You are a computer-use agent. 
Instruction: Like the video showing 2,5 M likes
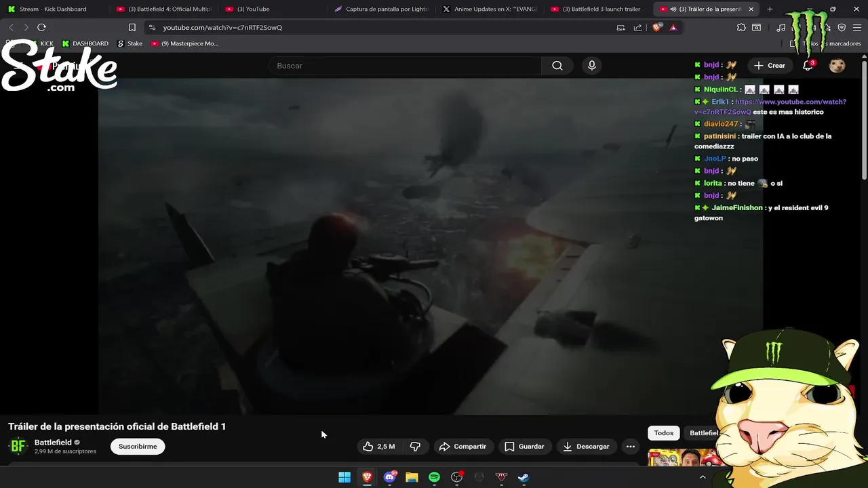pyautogui.click(x=378, y=446)
